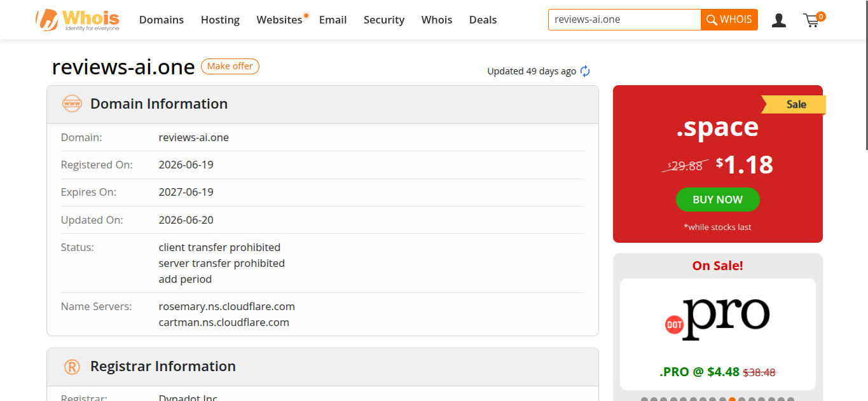Click the struck-through $29.88 price
The height and width of the screenshot is (401, 868).
click(685, 166)
